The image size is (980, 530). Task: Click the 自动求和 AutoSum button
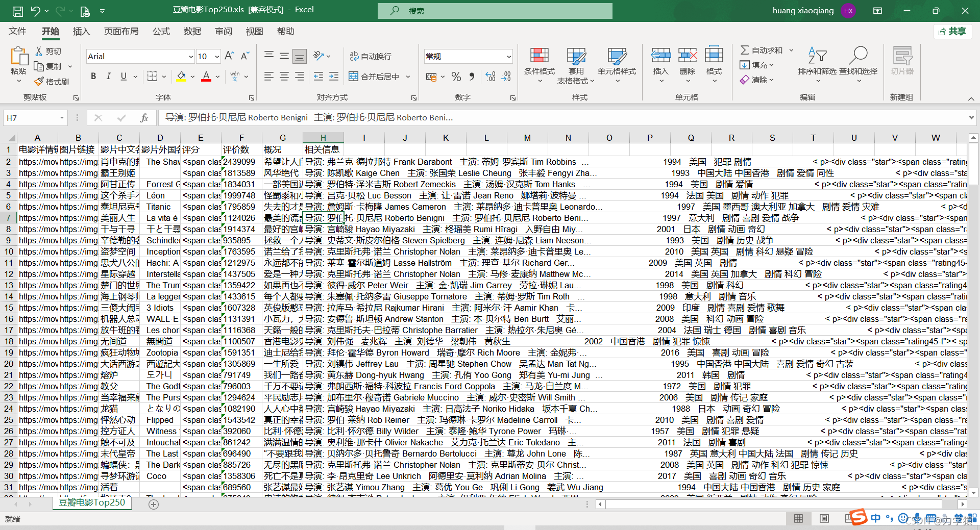click(762, 50)
